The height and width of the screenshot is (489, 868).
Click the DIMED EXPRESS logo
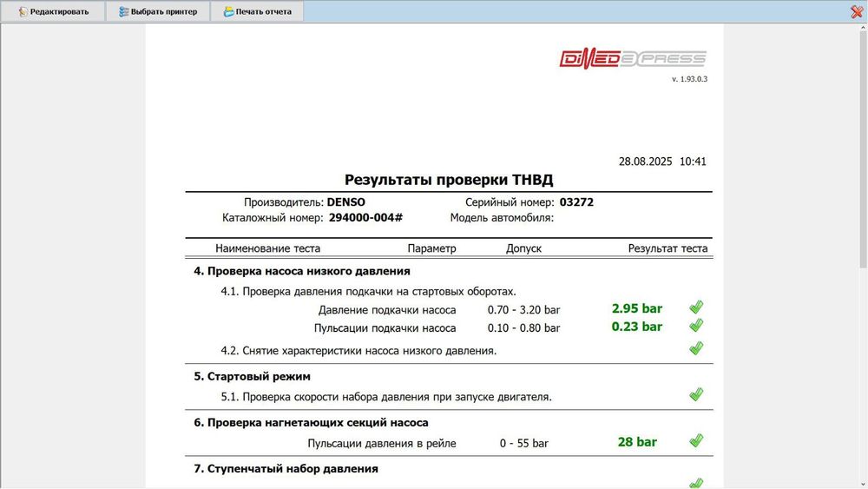click(633, 59)
